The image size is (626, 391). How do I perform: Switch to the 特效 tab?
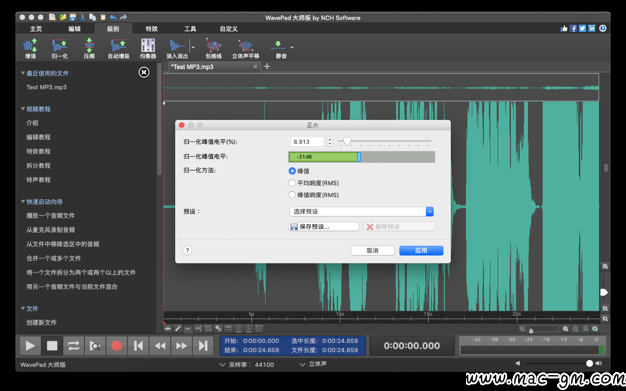(151, 29)
